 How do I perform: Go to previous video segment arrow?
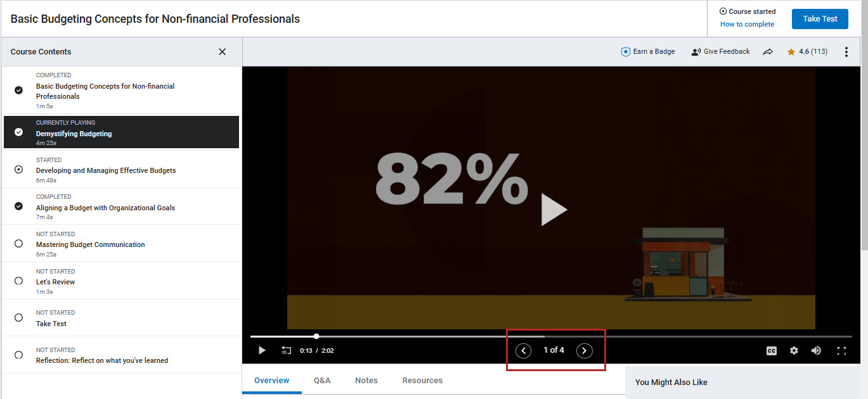point(523,350)
